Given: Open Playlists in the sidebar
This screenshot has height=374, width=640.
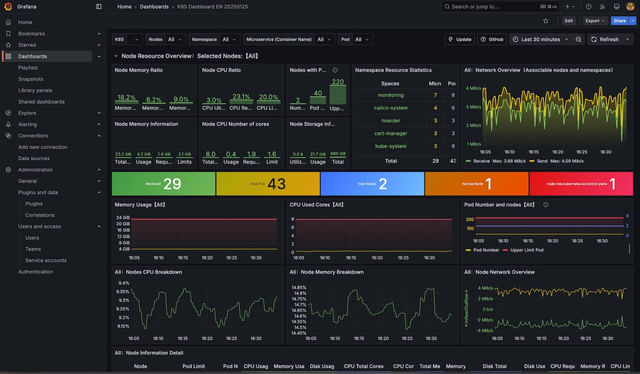Looking at the screenshot, I should (x=28, y=68).
